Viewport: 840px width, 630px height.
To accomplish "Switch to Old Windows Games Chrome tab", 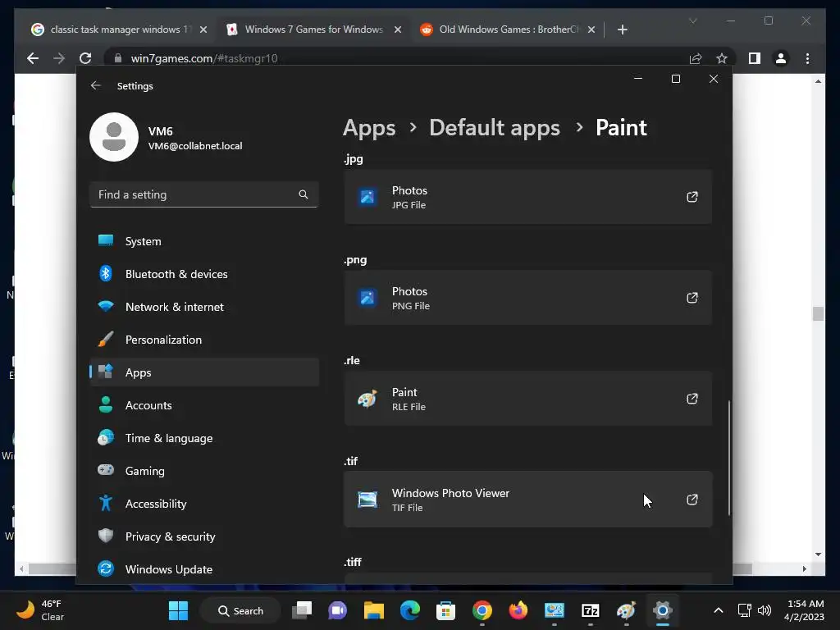I will pyautogui.click(x=507, y=30).
